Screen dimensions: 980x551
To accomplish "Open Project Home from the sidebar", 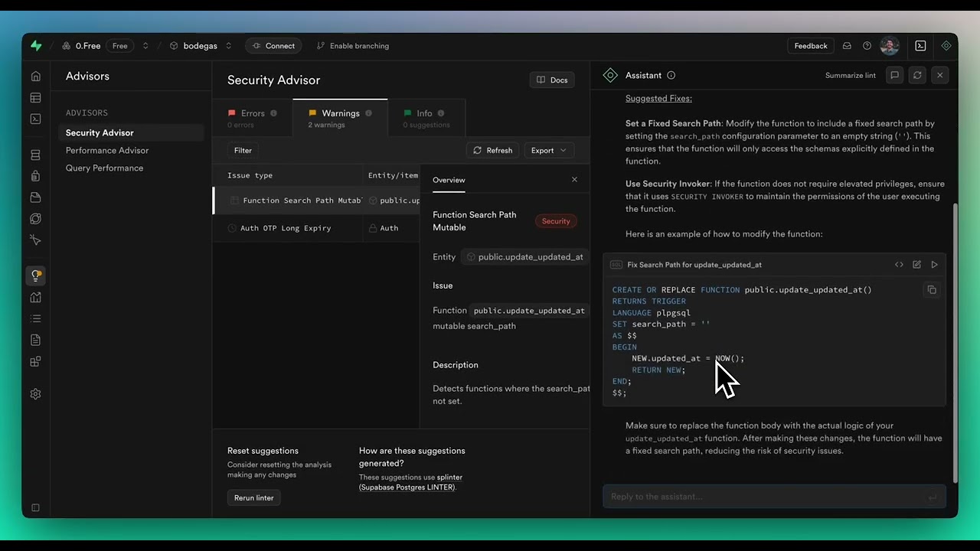I will click(35, 77).
